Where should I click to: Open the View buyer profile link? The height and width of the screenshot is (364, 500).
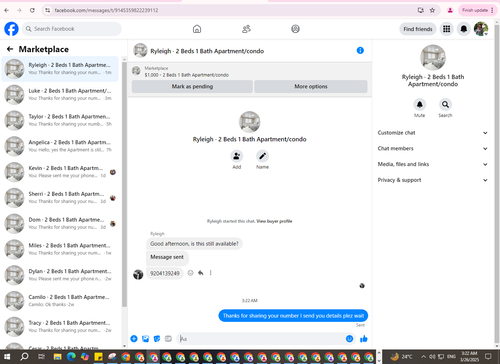pyautogui.click(x=274, y=221)
